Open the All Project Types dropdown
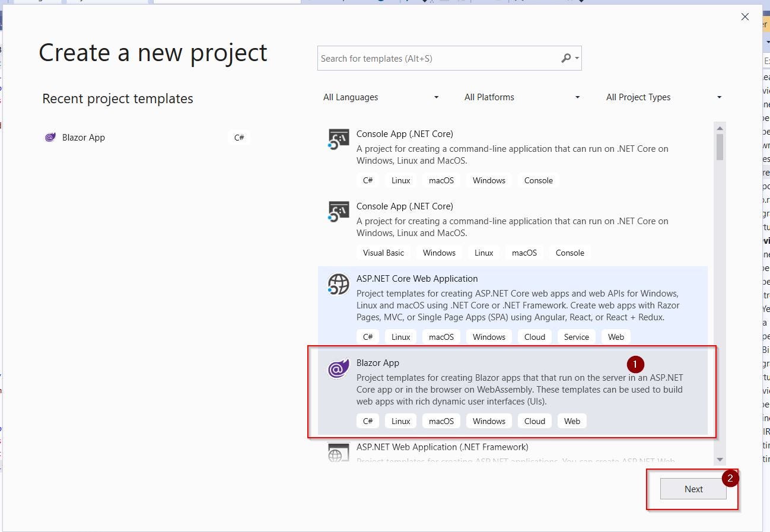 [x=663, y=97]
